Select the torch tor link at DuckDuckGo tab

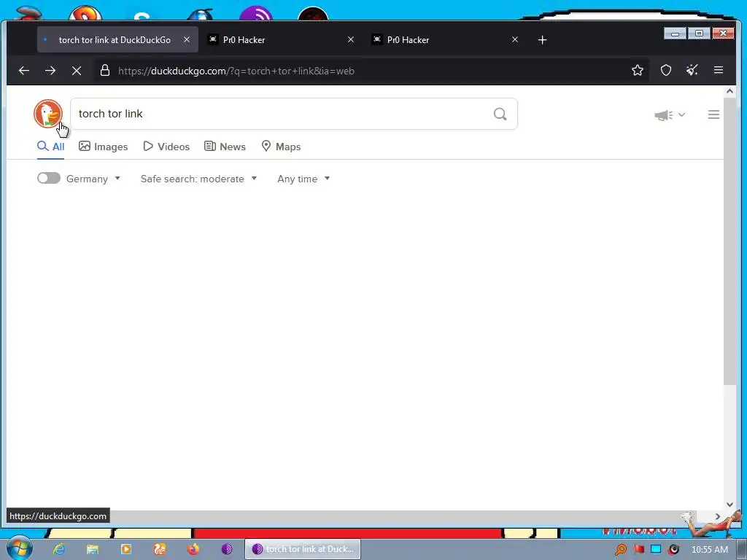tap(117, 39)
